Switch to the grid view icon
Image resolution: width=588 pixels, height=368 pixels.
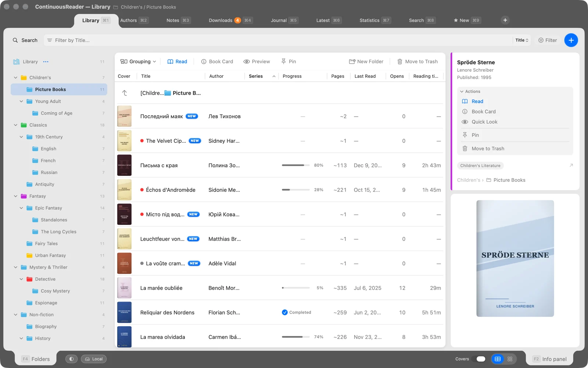510,359
